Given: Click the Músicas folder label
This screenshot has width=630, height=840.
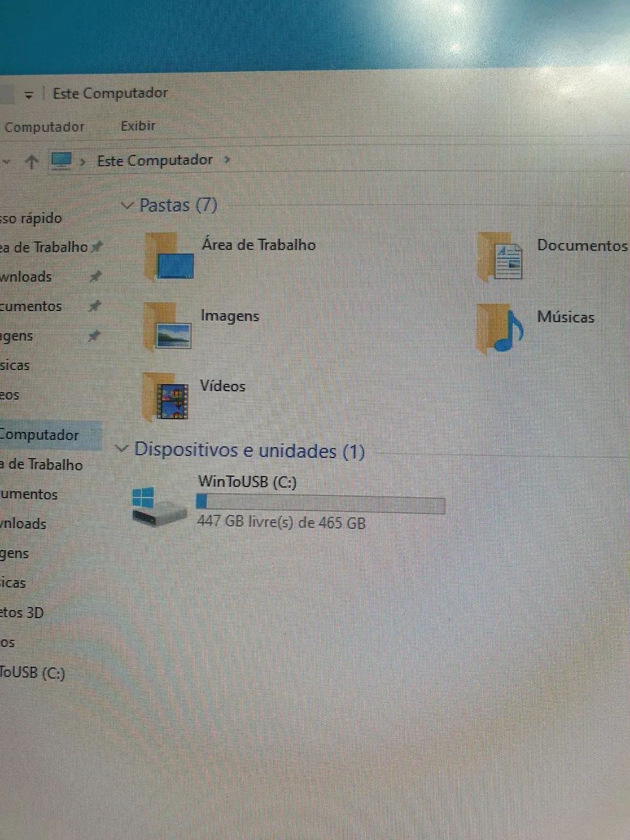Looking at the screenshot, I should click(566, 317).
